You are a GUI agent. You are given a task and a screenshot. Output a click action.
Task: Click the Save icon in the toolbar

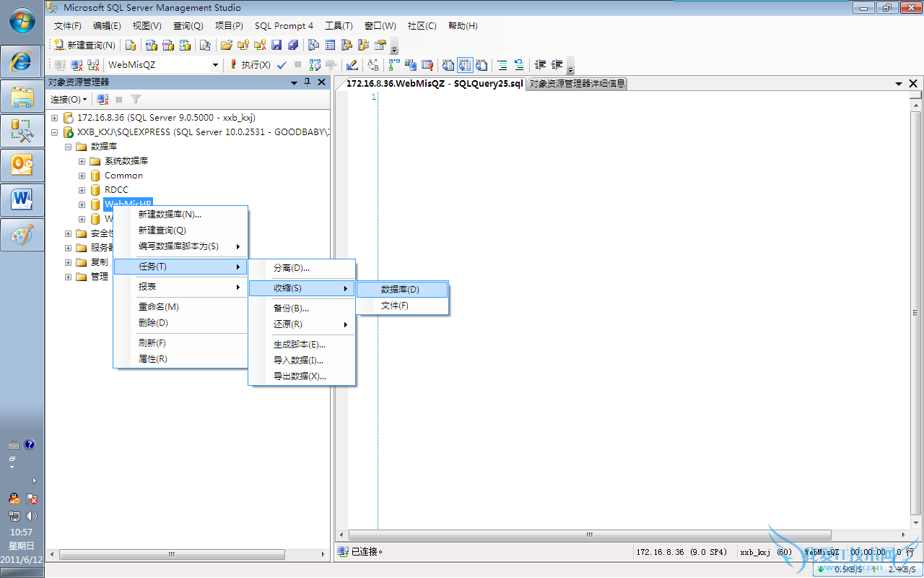(x=276, y=45)
